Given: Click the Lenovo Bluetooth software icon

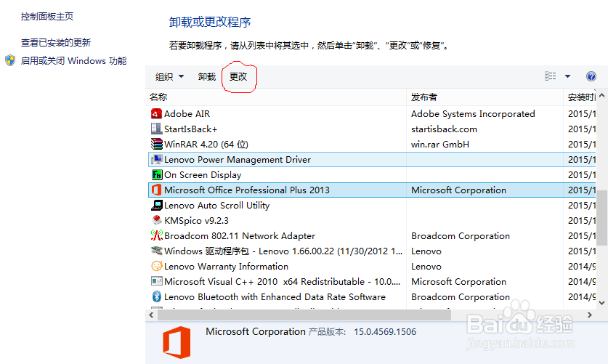Looking at the screenshot, I should (x=156, y=296).
